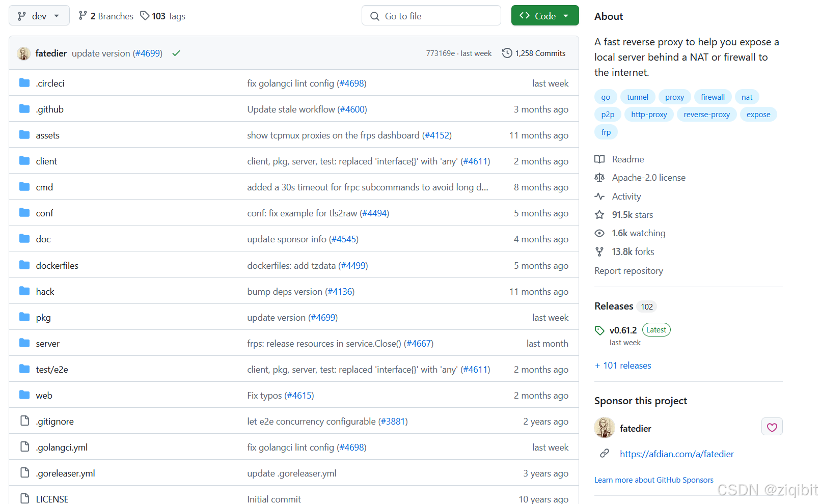The width and height of the screenshot is (820, 504).
Task: Select the 'tunnel' topic tag
Action: click(638, 97)
